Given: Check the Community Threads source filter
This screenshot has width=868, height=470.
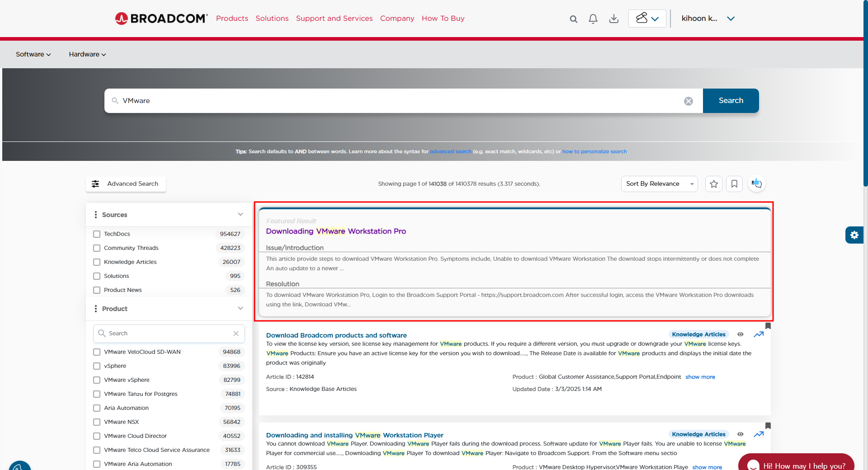Looking at the screenshot, I should pyautogui.click(x=97, y=248).
